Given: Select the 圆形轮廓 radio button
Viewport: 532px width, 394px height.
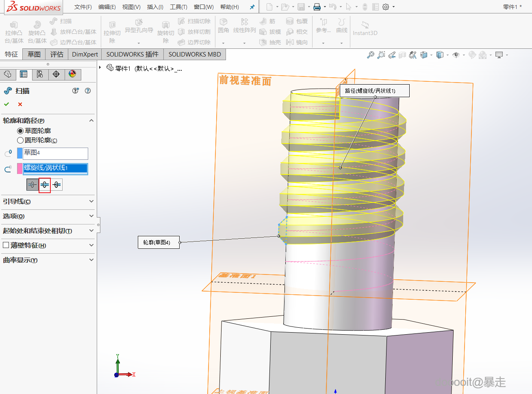Looking at the screenshot, I should (x=20, y=140).
